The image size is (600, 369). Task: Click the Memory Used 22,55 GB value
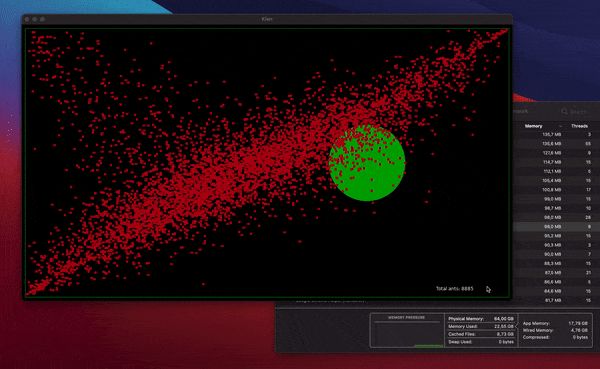(504, 327)
